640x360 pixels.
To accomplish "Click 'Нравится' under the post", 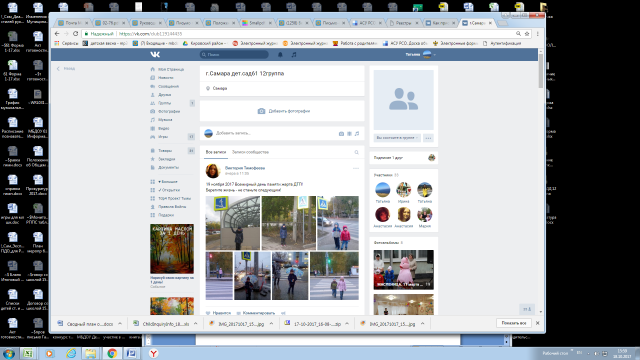I will coord(218,313).
